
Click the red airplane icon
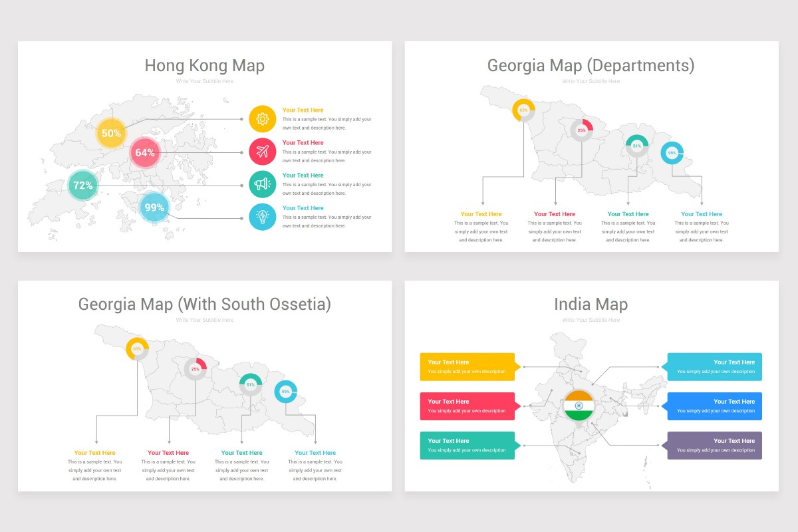point(263,151)
